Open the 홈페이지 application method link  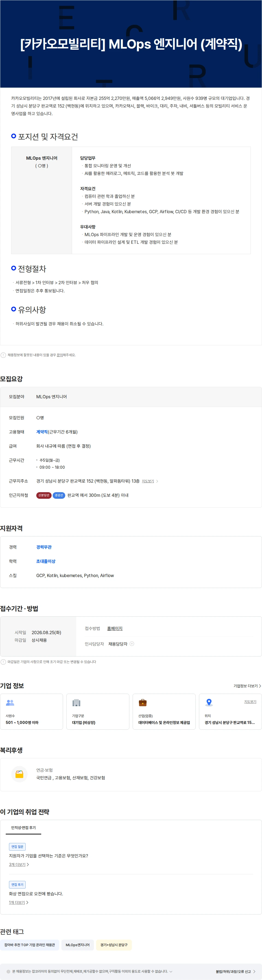point(115,628)
